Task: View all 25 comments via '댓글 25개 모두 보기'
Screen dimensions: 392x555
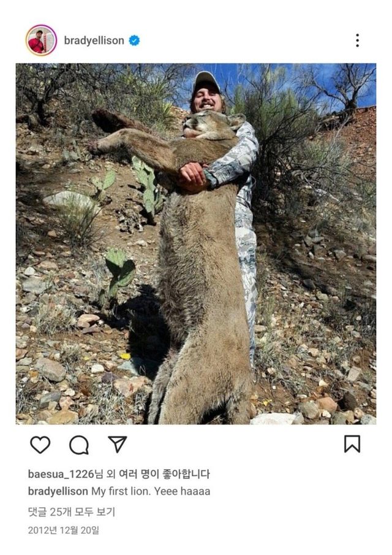Action: pyautogui.click(x=72, y=512)
